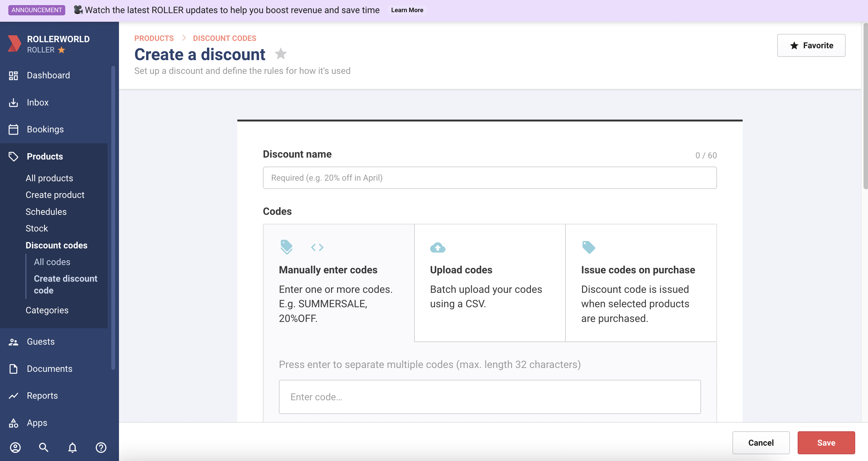The width and height of the screenshot is (868, 461).
Task: Select Create discount code item
Action: [x=66, y=285]
